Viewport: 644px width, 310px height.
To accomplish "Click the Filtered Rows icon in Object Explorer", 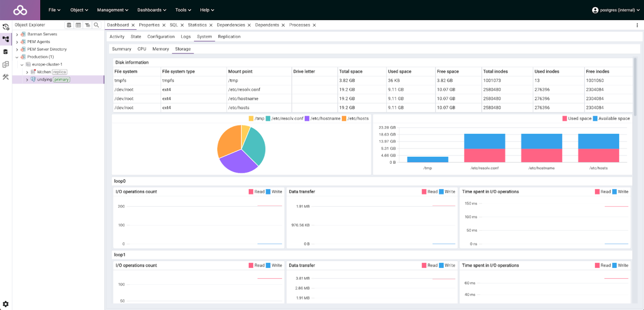I will pos(87,25).
